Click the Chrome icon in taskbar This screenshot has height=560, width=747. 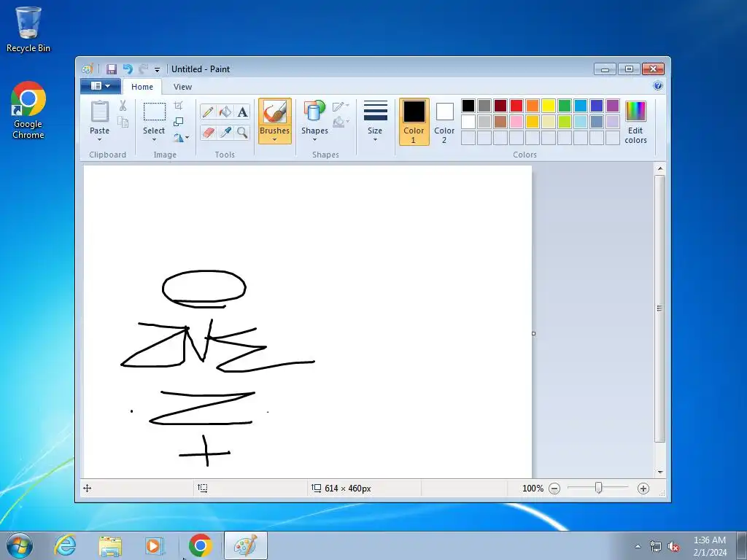point(200,545)
